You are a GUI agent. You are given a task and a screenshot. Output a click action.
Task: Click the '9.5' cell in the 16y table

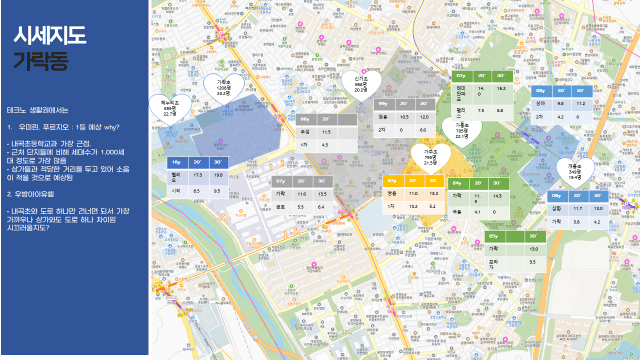click(218, 191)
